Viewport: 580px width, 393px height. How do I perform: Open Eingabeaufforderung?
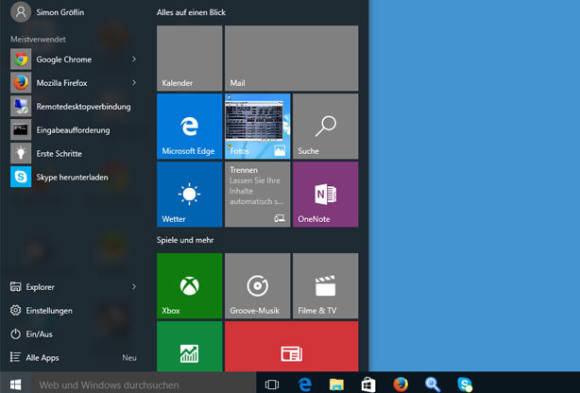[x=74, y=130]
